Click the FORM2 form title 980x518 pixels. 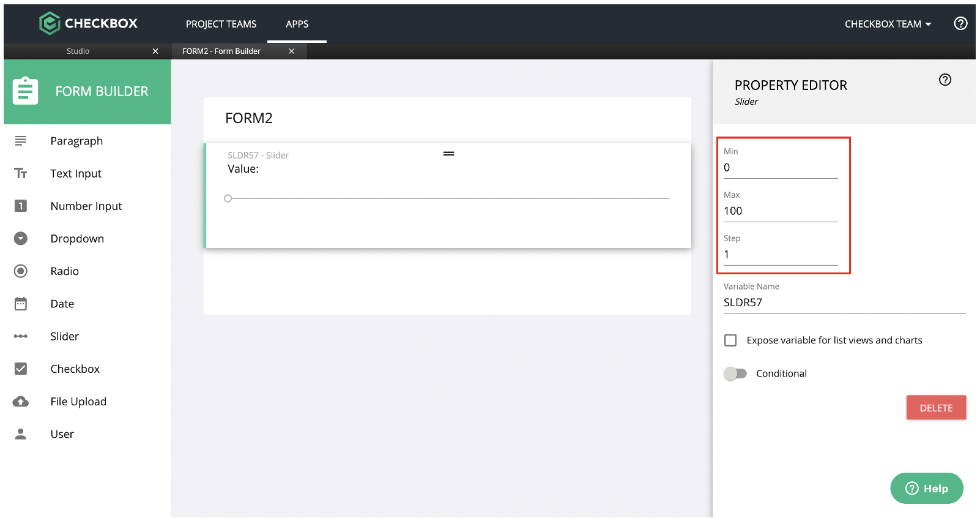click(x=249, y=118)
